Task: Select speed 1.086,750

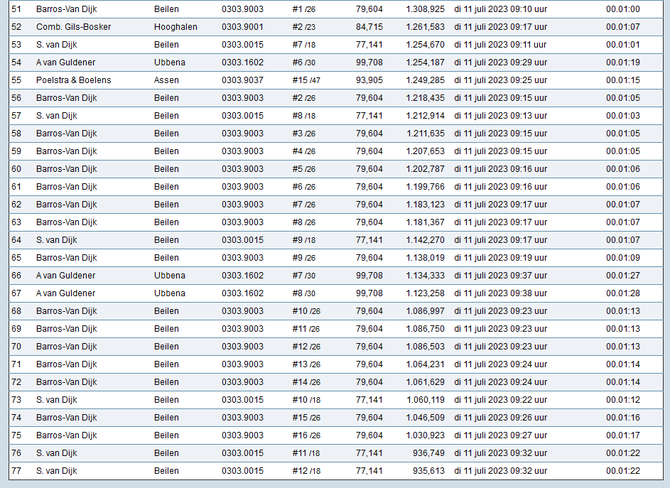Action: click(425, 329)
